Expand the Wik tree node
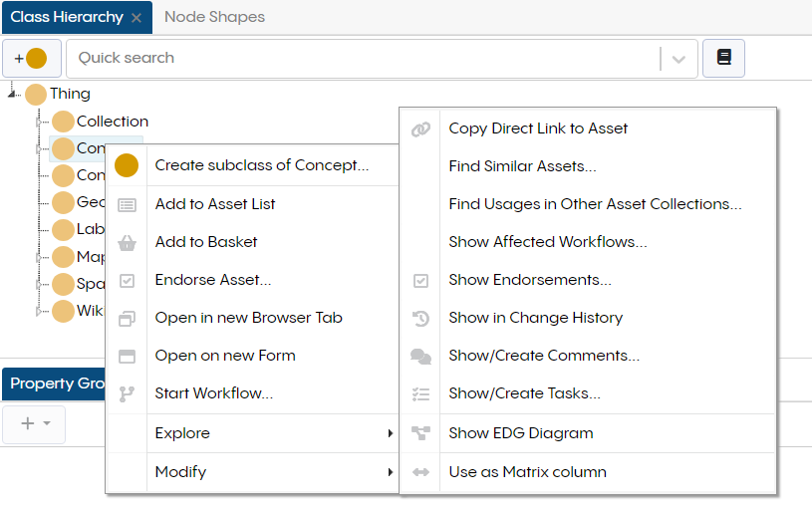 (x=38, y=312)
